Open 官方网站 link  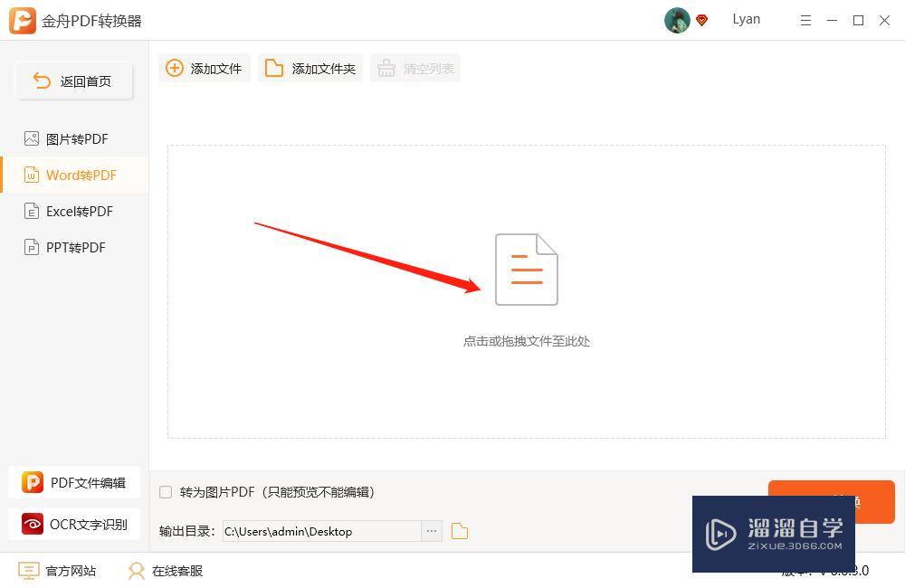(x=57, y=571)
